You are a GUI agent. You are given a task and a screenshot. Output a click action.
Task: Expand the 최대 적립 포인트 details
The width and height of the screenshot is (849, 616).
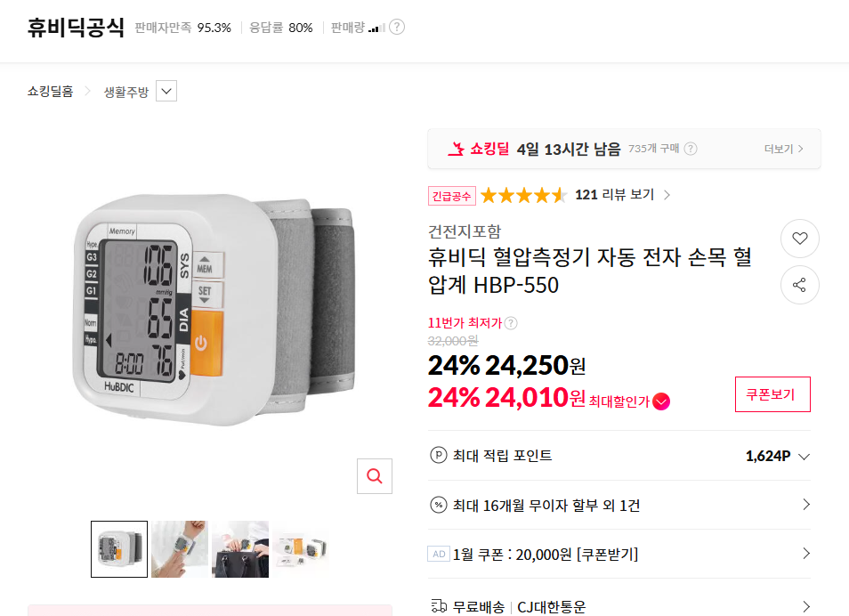(804, 457)
